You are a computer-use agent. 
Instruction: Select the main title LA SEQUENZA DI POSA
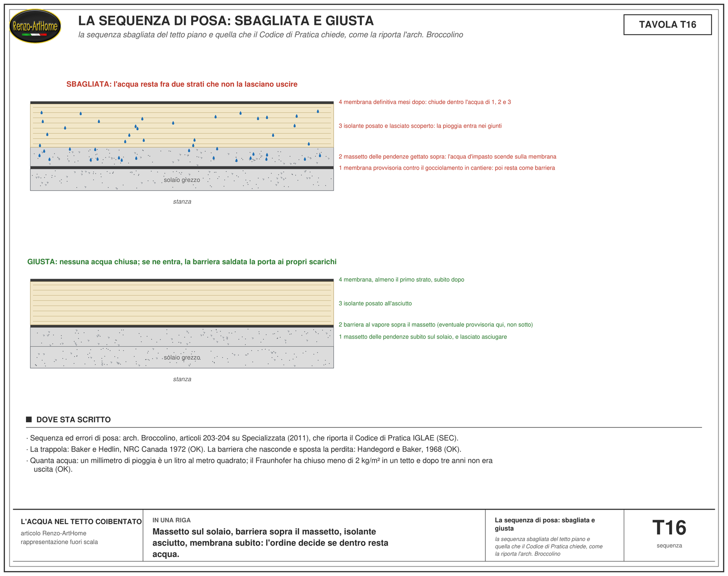(226, 21)
